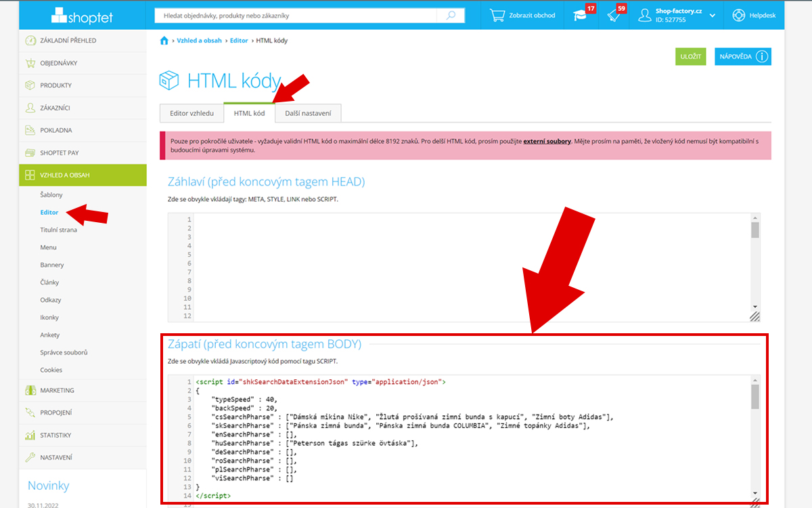Click the Záhlaví editor resize handle
Image resolution: width=812 pixels, height=508 pixels.
[754, 316]
